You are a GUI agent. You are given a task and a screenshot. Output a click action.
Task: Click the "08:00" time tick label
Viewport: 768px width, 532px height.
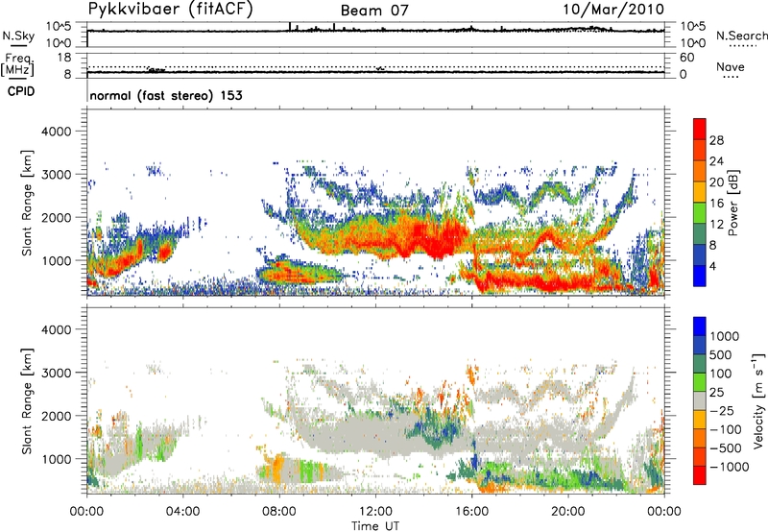click(279, 512)
